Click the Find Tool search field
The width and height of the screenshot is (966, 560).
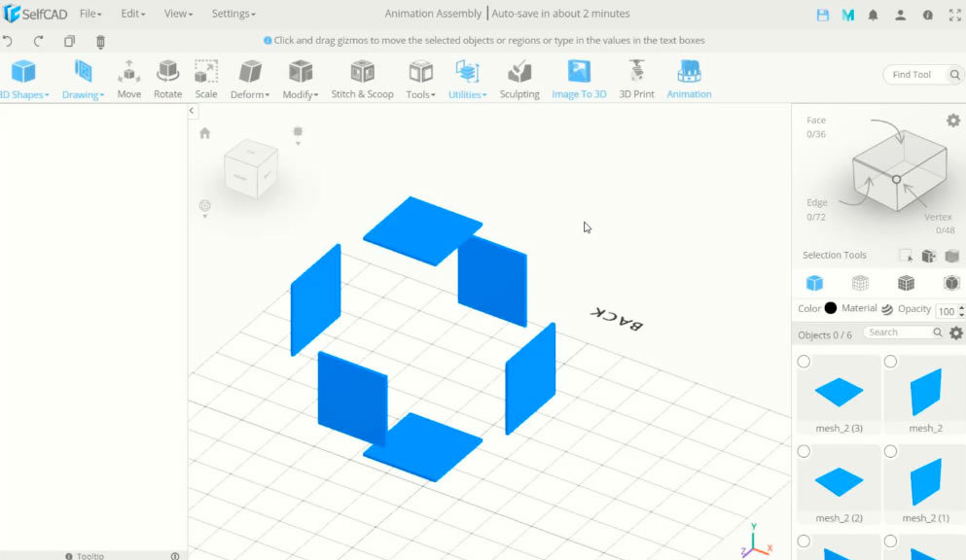pos(914,75)
